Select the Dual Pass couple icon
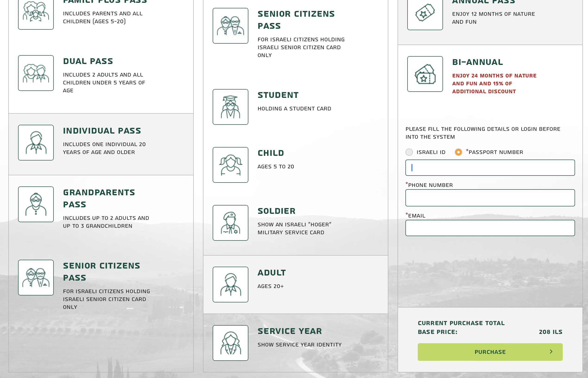 click(36, 73)
